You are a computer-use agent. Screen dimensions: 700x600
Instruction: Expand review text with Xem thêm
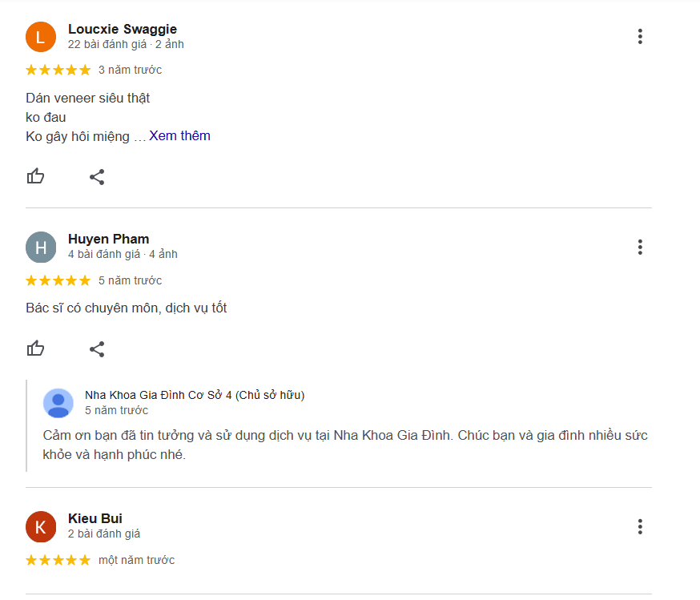pos(179,136)
